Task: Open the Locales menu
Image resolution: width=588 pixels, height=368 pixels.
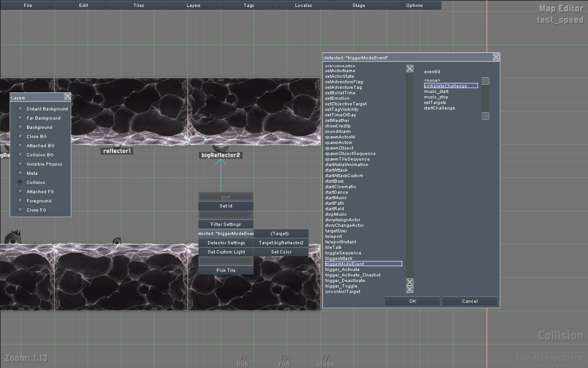Action: (303, 6)
